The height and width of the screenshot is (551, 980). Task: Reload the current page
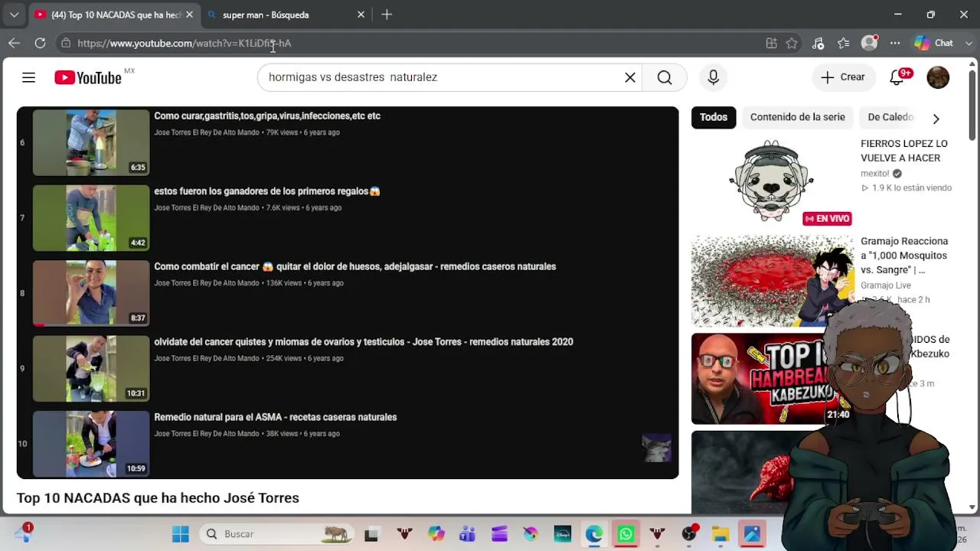pyautogui.click(x=40, y=43)
